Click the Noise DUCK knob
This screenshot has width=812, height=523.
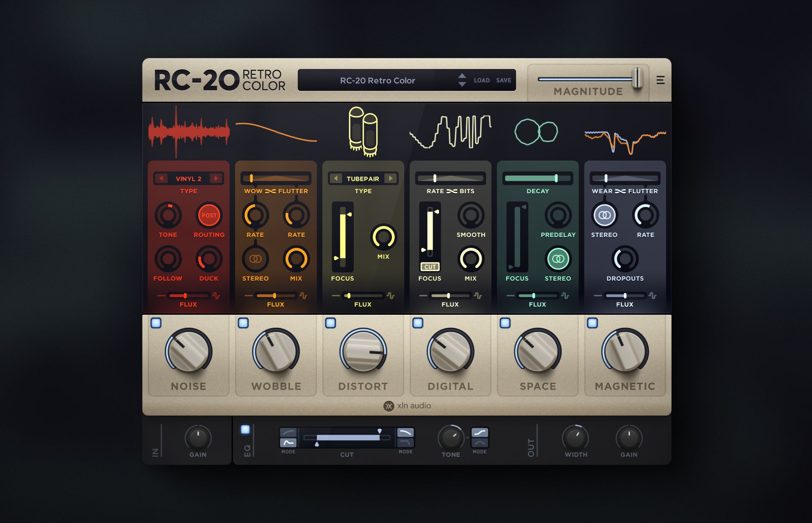pyautogui.click(x=209, y=259)
